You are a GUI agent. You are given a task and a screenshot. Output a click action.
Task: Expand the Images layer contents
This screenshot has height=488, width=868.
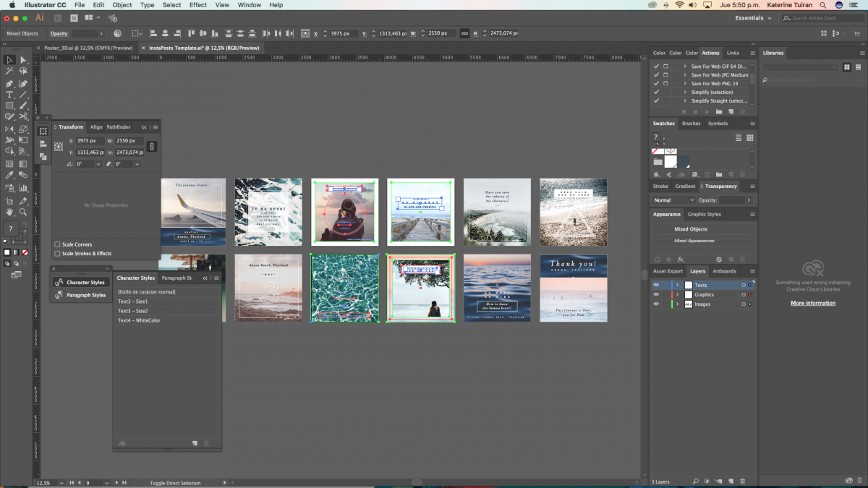677,304
